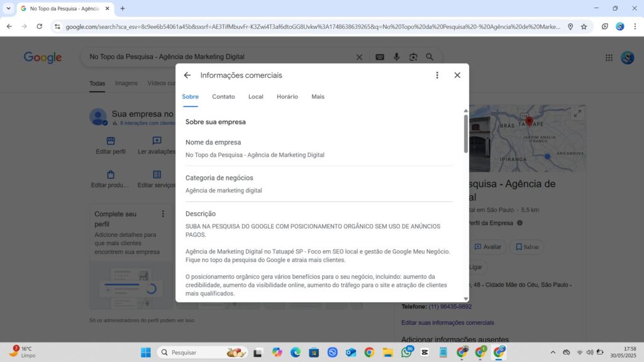644x362 pixels.
Task: Switch to the Contato tab
Action: 223,97
